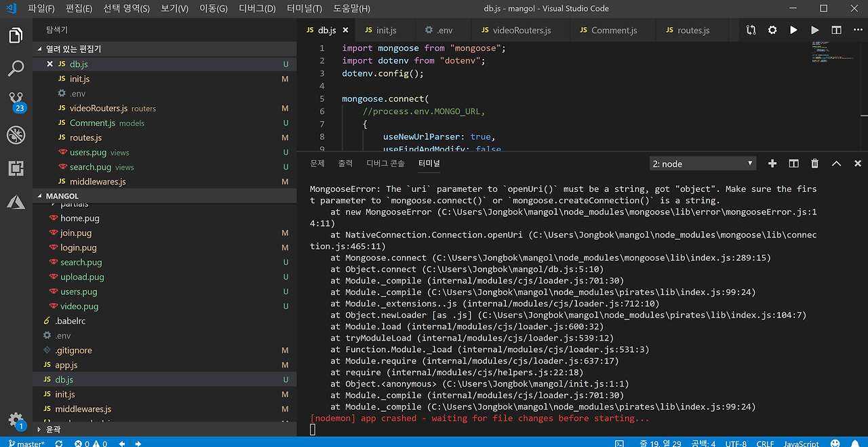Open the Debug view icon
868x447 pixels.
click(x=16, y=135)
